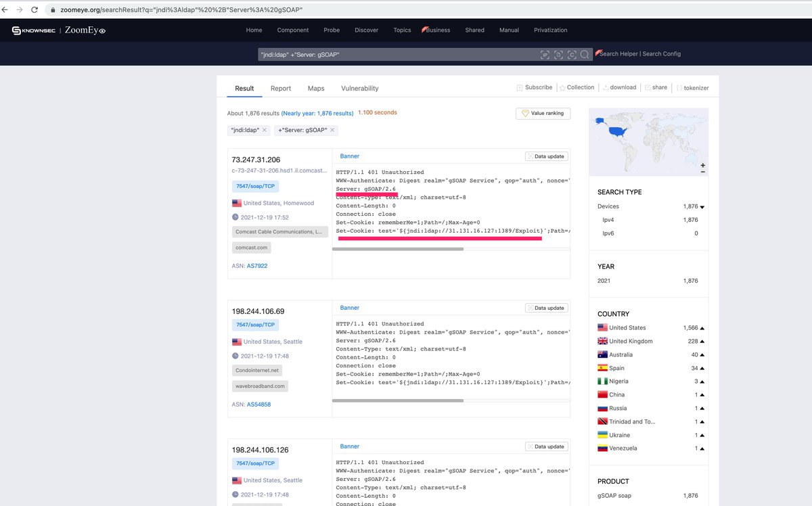812x506 pixels.
Task: Click 7547/soap/TCP tag under 198.244.106.69
Action: tap(255, 325)
